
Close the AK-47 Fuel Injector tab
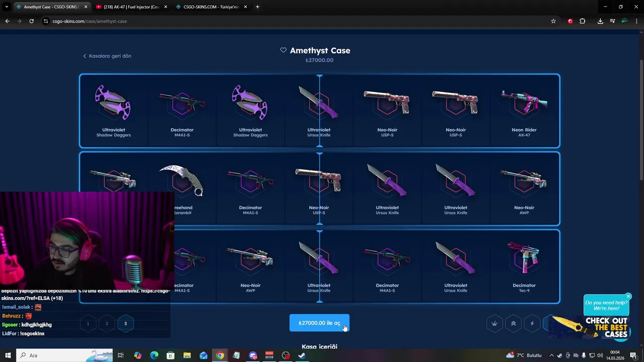[165, 7]
